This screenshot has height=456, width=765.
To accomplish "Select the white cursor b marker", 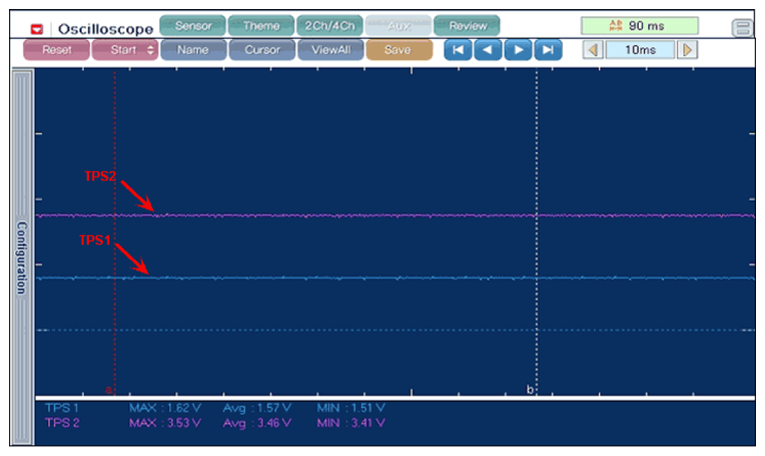I will pos(529,389).
